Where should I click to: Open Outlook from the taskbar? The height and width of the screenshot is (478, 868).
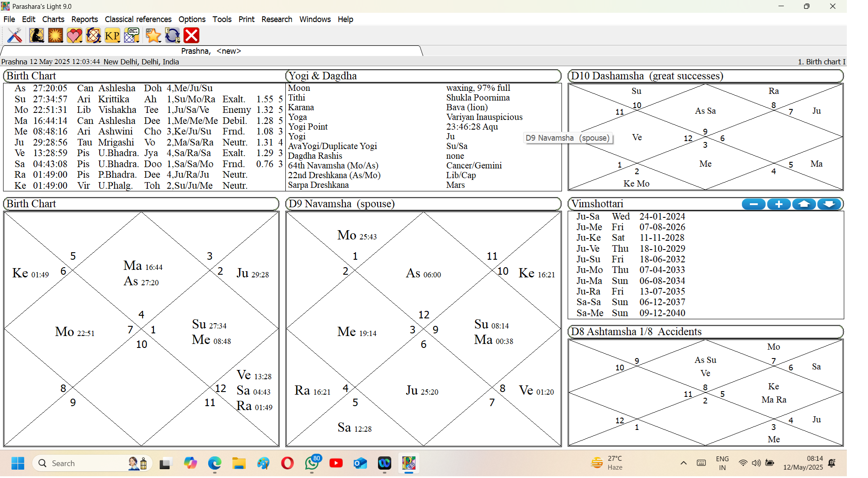tap(360, 463)
